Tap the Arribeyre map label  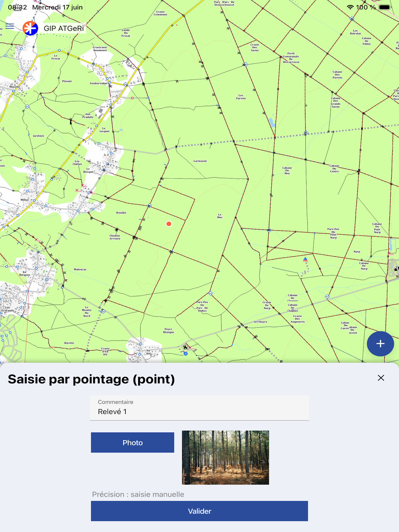tap(260, 321)
